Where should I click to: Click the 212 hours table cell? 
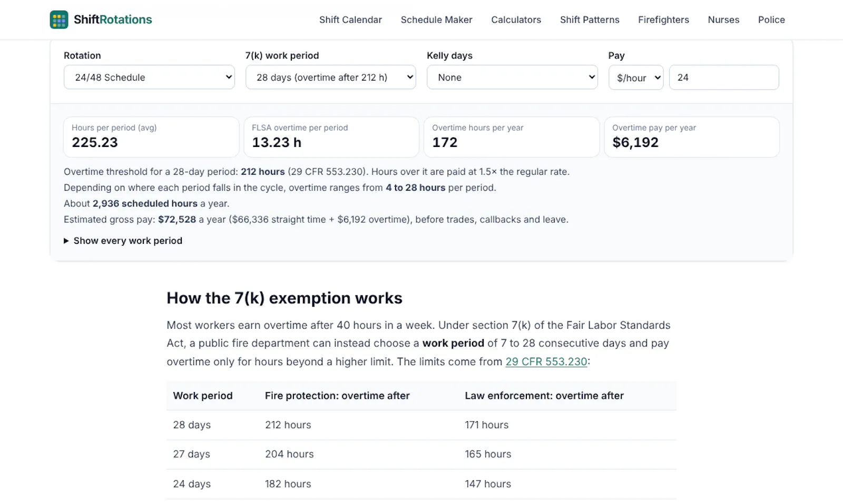pos(288,425)
